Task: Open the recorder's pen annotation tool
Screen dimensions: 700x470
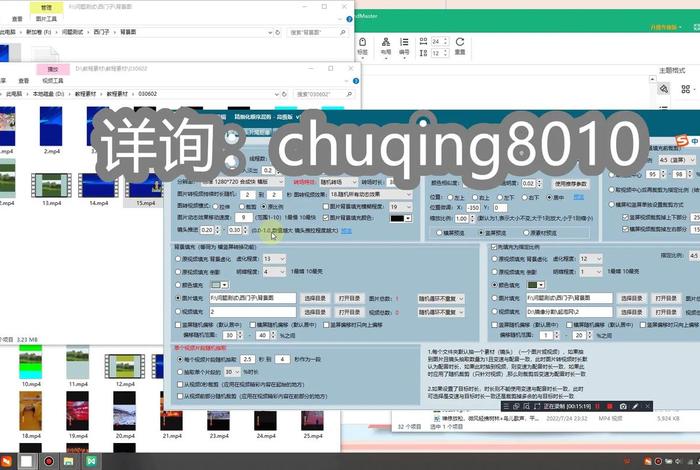Action: click(635, 406)
